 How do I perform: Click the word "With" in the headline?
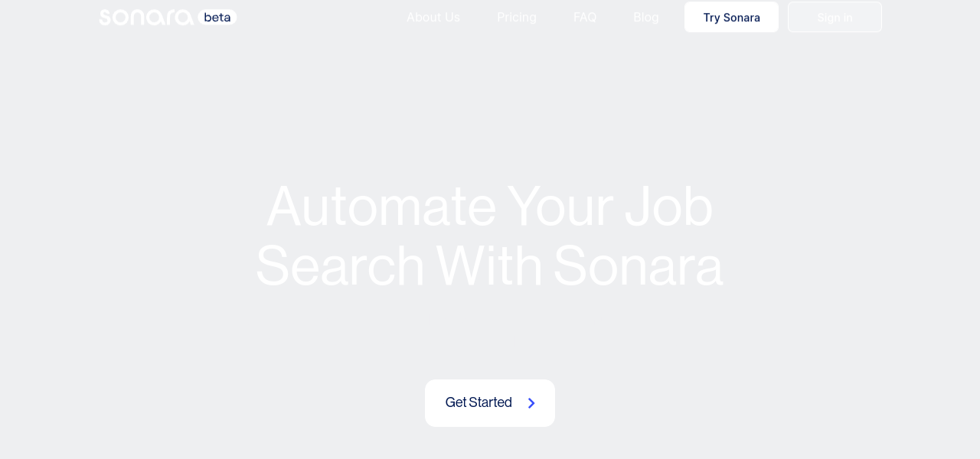pyautogui.click(x=489, y=266)
